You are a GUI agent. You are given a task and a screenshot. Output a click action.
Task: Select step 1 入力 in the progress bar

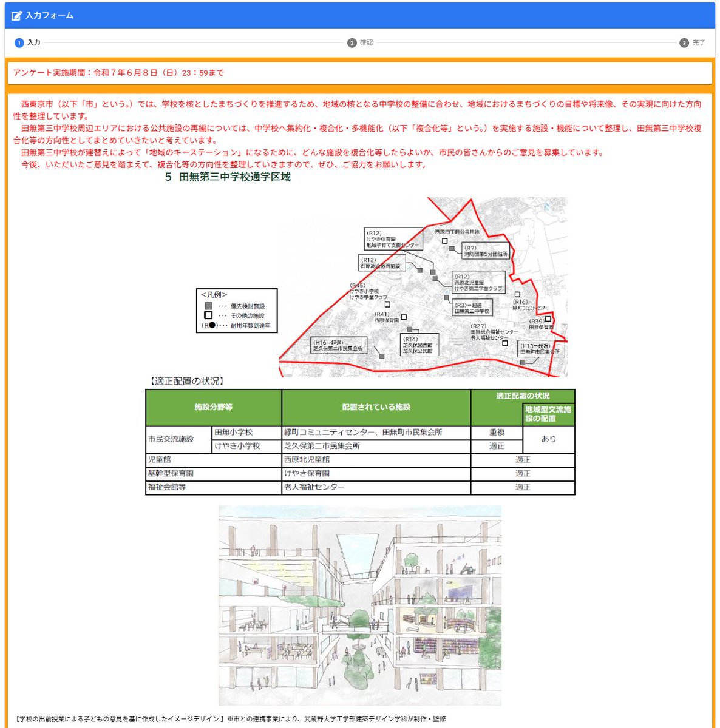tap(27, 43)
